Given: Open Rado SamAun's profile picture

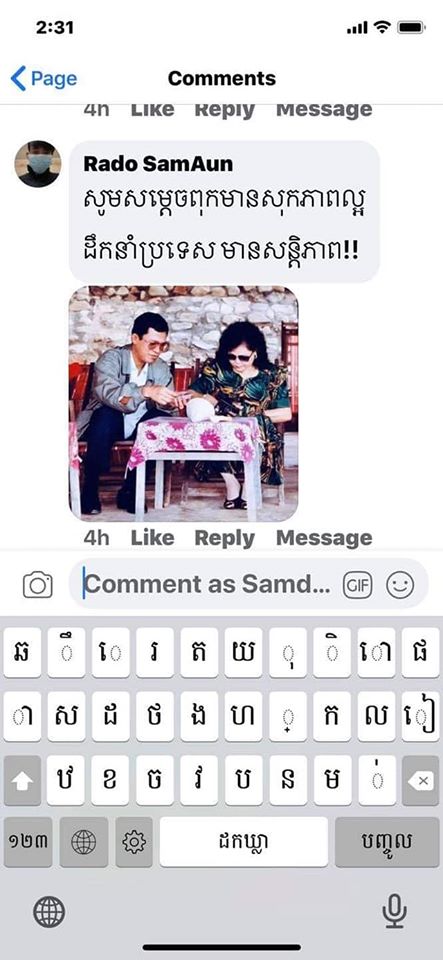Looking at the screenshot, I should [x=37, y=163].
